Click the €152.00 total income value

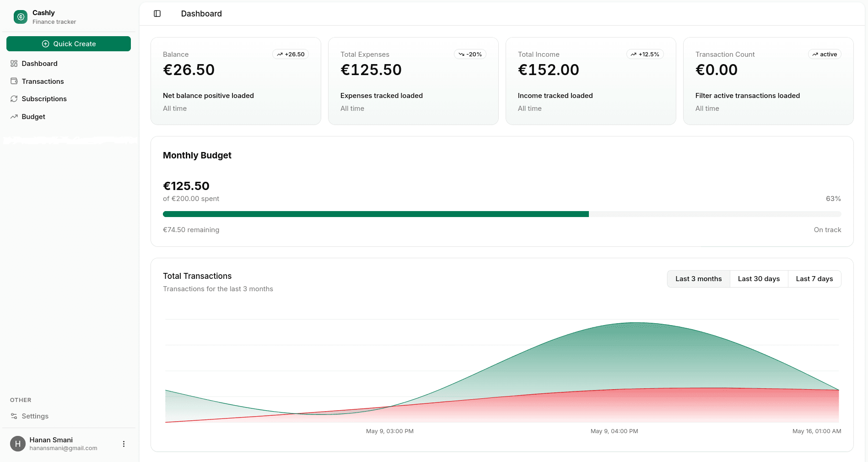click(x=549, y=70)
